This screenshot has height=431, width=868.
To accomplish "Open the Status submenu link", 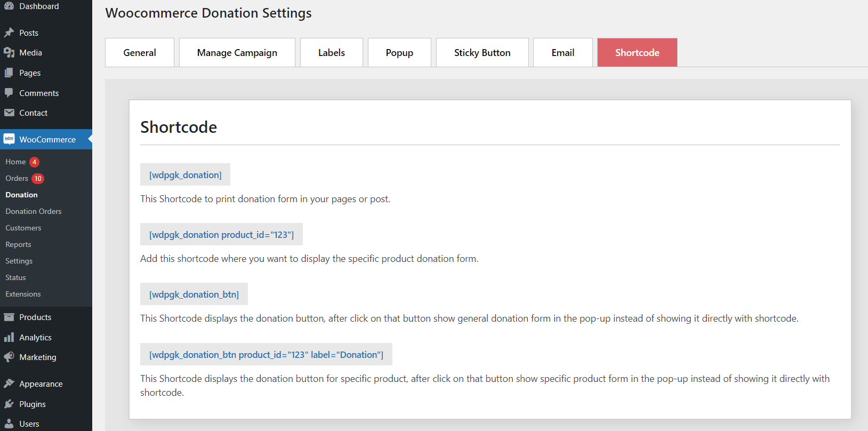I will [x=15, y=277].
